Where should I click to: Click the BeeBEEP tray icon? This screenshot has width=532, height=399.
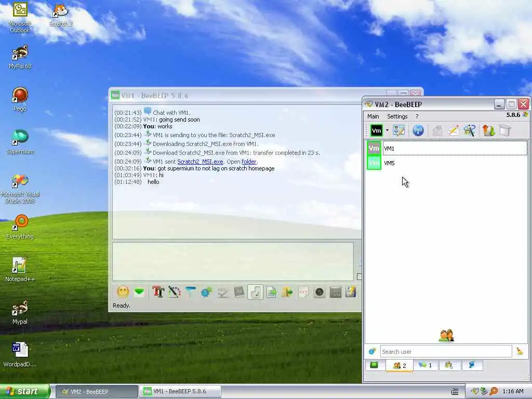coord(475,391)
